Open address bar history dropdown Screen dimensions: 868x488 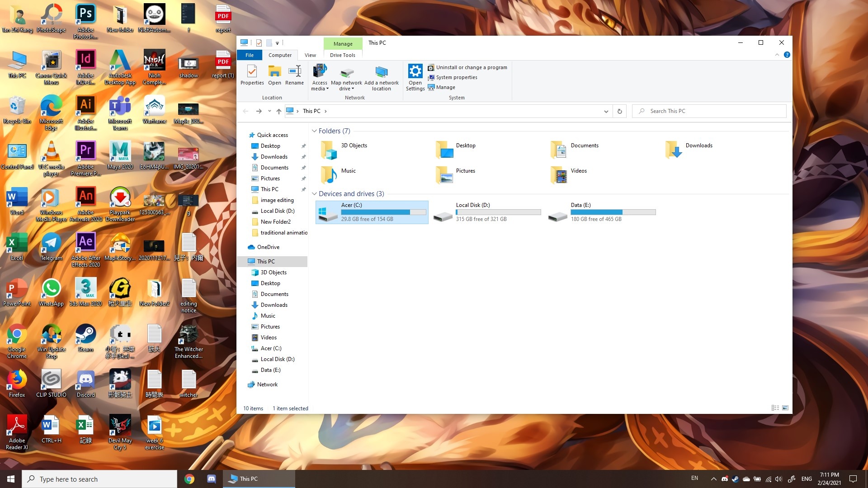coord(606,111)
